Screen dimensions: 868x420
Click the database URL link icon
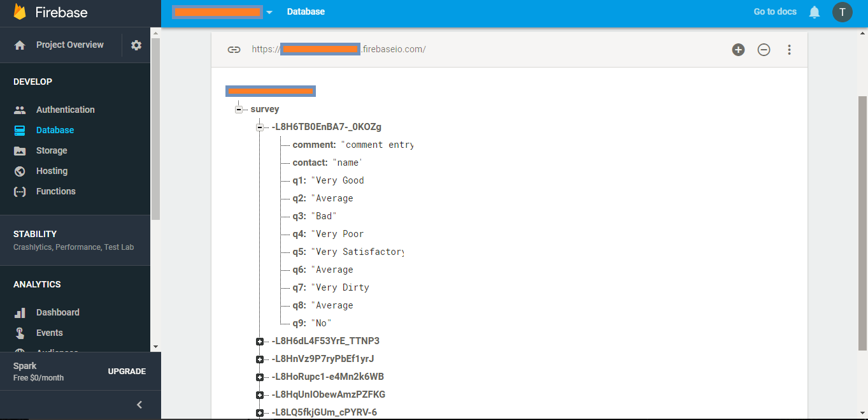coord(234,49)
